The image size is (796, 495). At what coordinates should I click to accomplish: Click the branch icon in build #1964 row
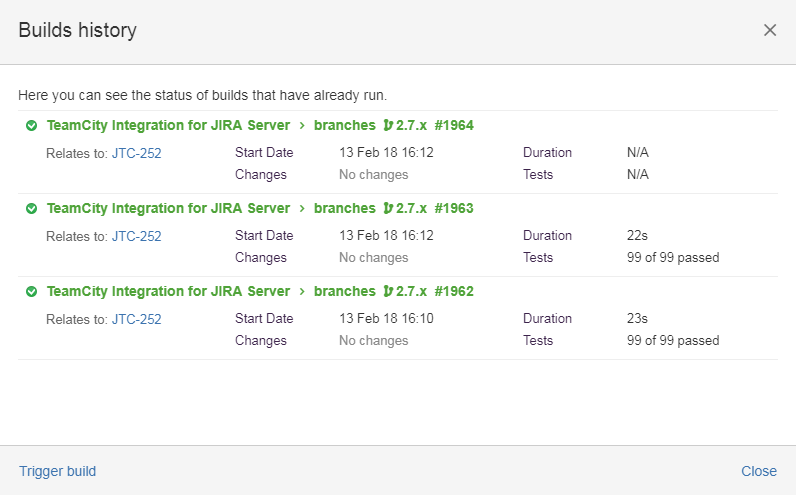(x=388, y=126)
